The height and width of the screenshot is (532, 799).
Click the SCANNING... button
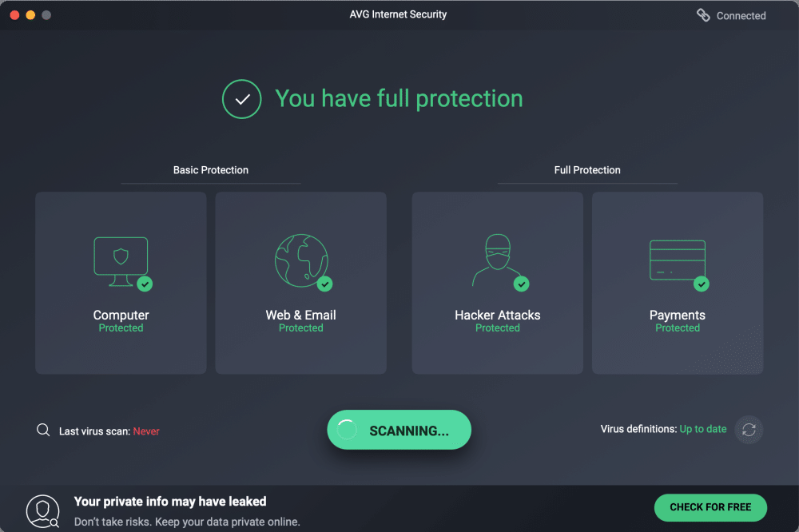pos(399,430)
